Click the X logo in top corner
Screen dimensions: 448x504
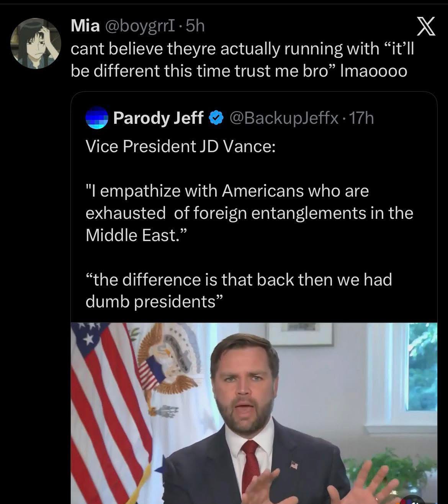(425, 28)
